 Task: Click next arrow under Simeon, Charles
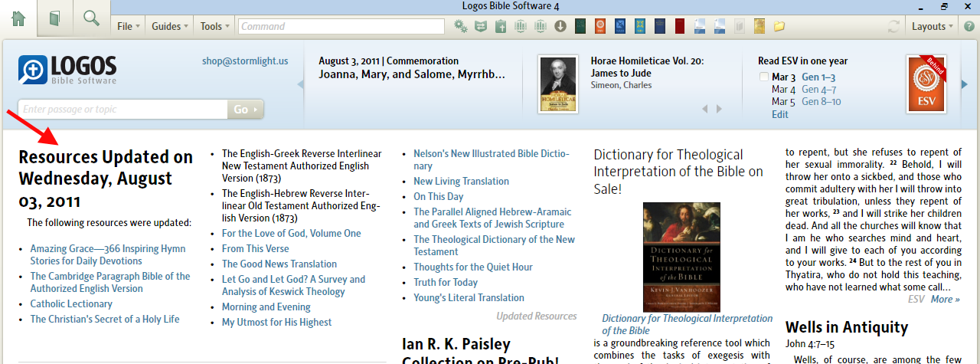coord(719,109)
